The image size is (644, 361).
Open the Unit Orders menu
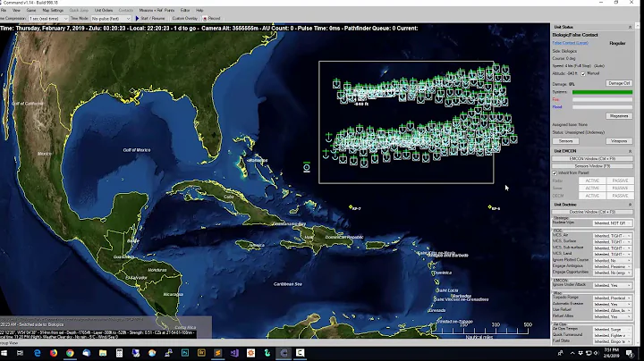click(104, 10)
